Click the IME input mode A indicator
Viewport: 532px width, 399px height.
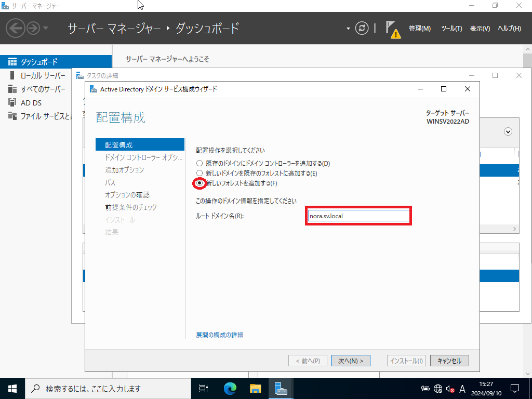462,389
